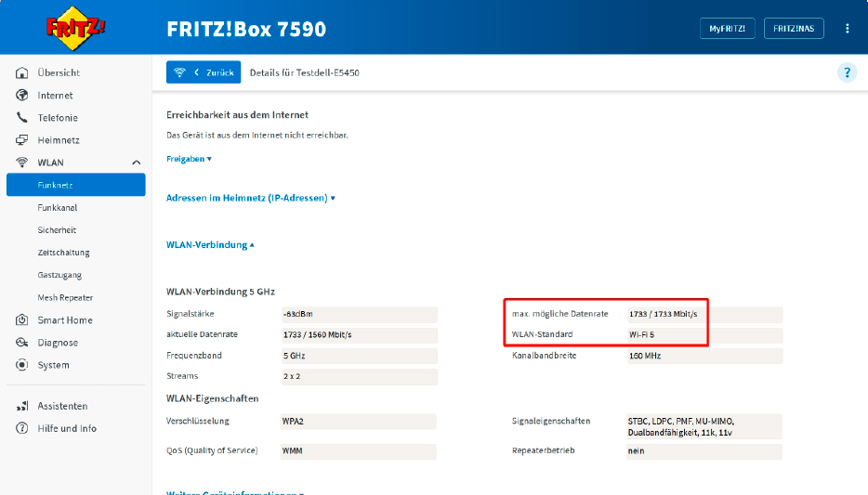This screenshot has height=495, width=868.
Task: Click the Diagnose icon
Action: (x=21, y=343)
